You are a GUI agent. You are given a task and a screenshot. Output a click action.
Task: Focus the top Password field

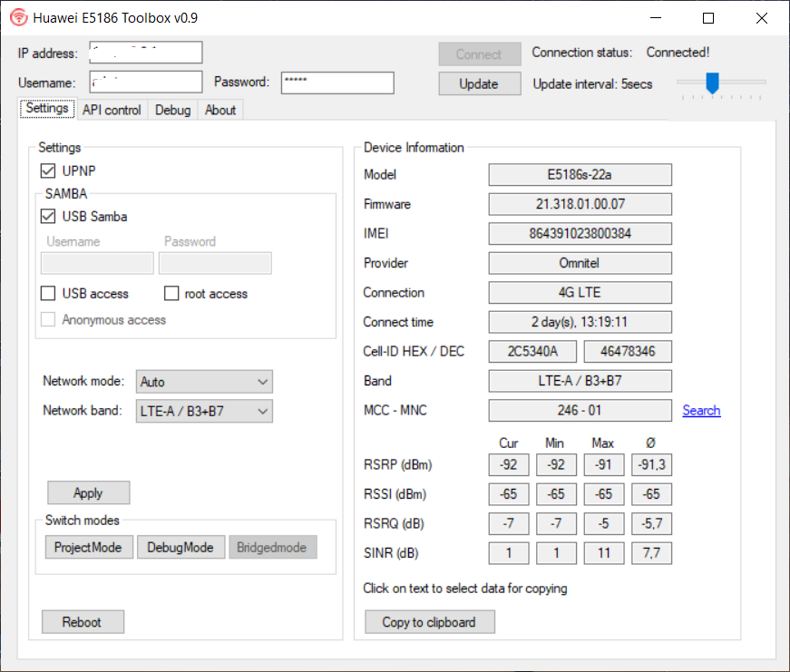click(x=337, y=83)
